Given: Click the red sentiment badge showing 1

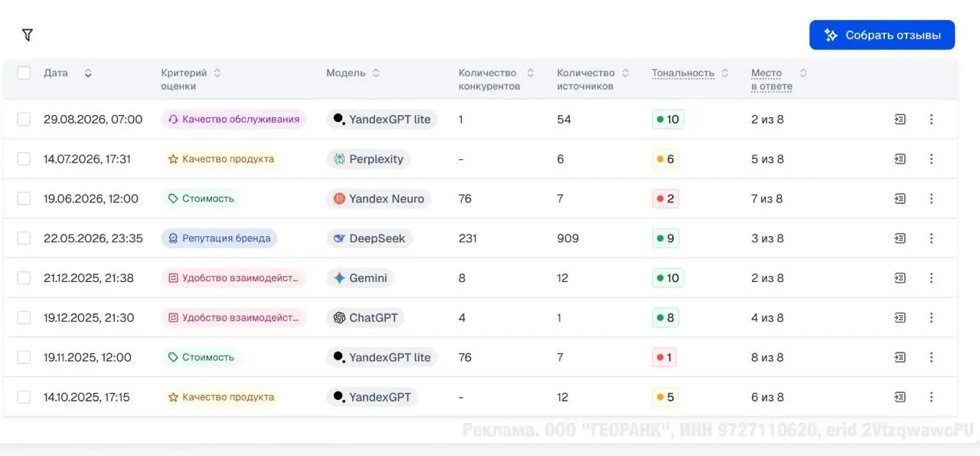Looking at the screenshot, I should 665,357.
